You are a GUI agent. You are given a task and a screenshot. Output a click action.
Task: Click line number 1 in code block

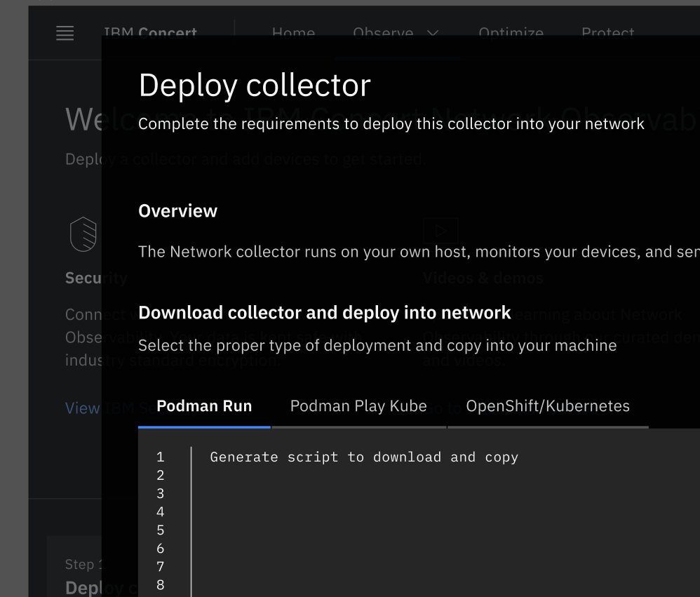coord(160,457)
